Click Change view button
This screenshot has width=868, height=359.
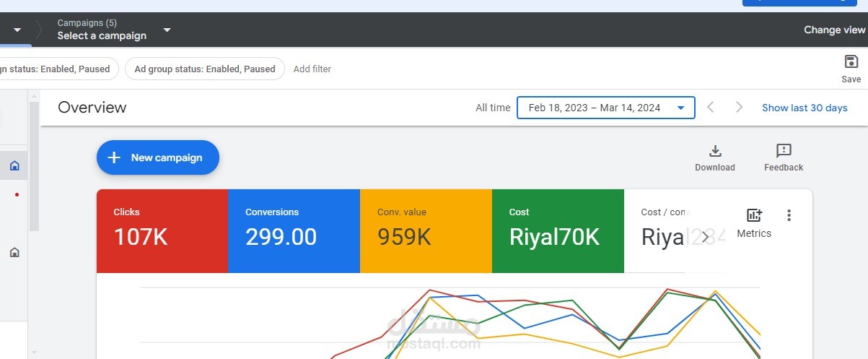click(834, 30)
